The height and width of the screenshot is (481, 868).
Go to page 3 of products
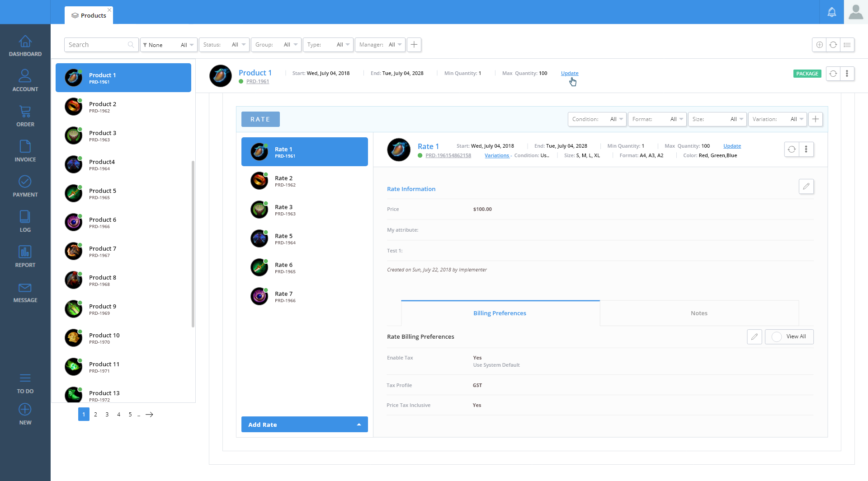click(107, 415)
